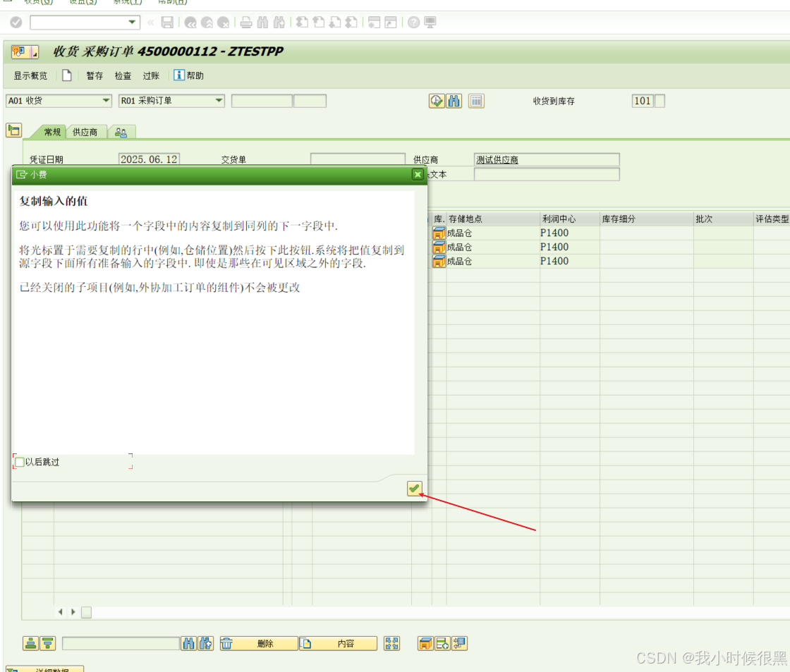Image resolution: width=790 pixels, height=672 pixels.
Task: Click the 过账 post button
Action: coord(151,75)
